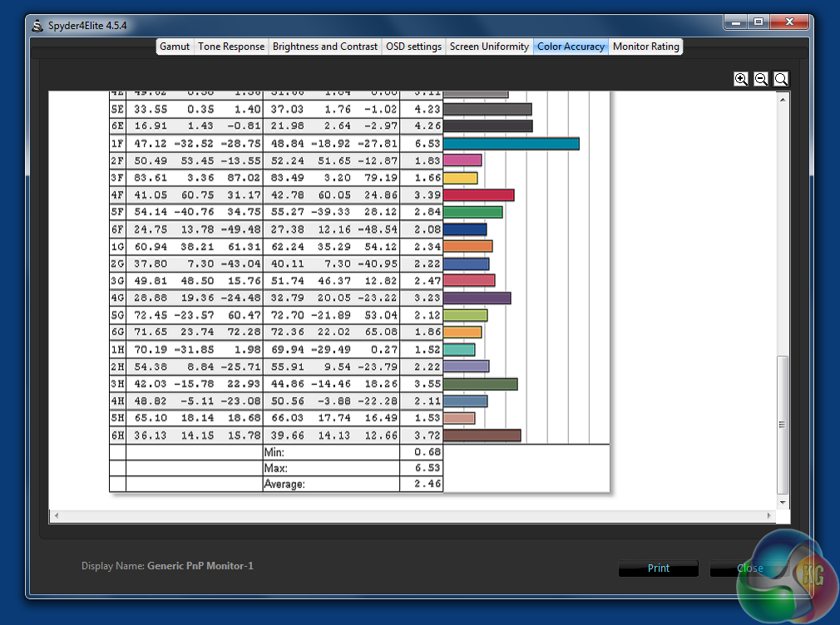Click the Close button
Viewport: 840px width, 625px height.
[x=749, y=568]
